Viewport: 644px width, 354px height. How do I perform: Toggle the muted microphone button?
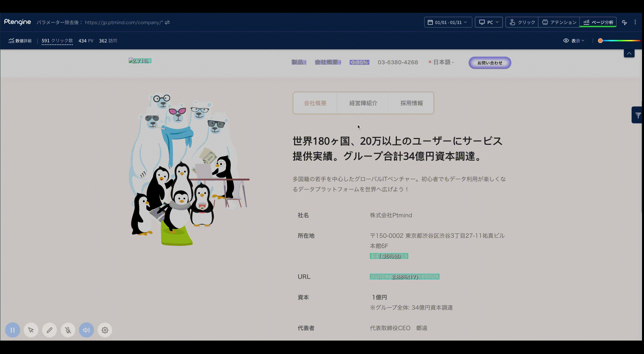[x=68, y=330]
